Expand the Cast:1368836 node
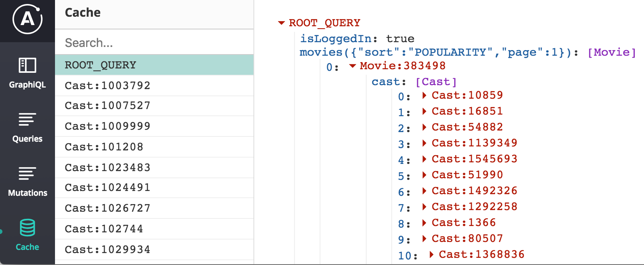644x265 pixels. 432,255
